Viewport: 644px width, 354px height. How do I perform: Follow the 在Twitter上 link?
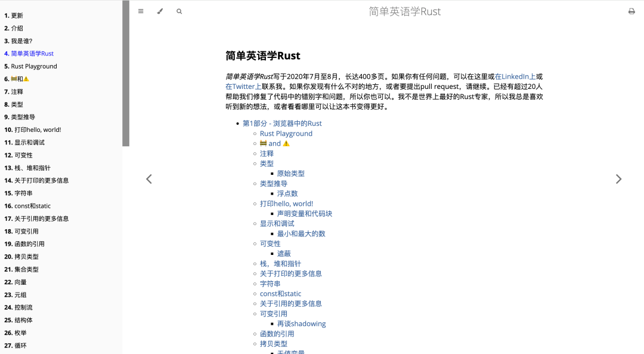(x=243, y=87)
